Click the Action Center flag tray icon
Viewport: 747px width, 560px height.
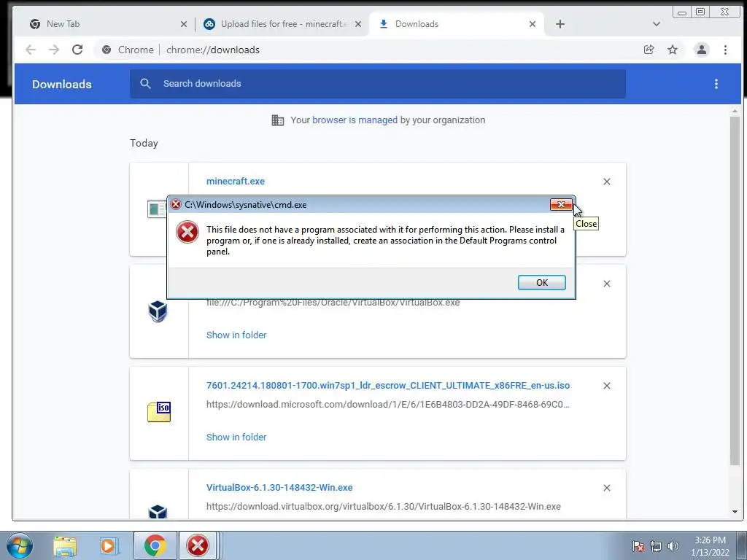click(x=638, y=546)
